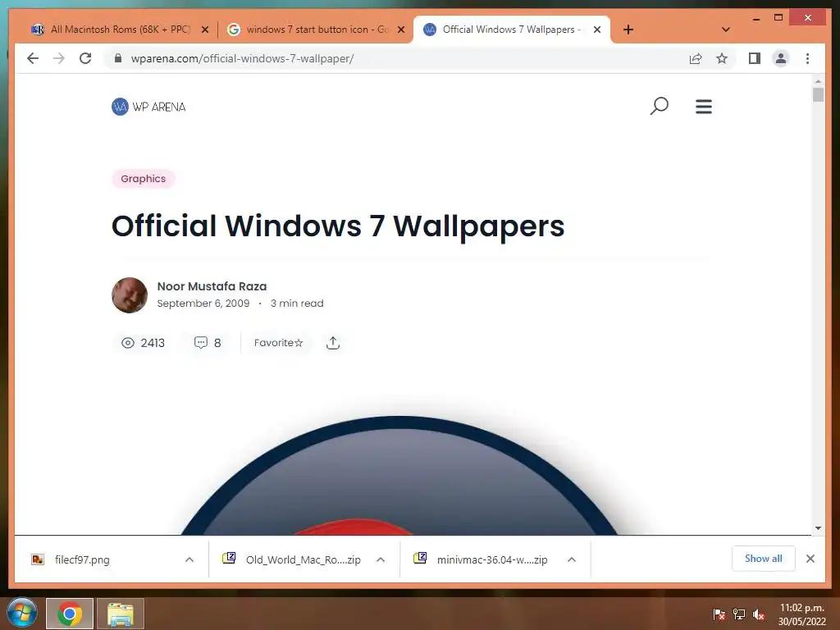This screenshot has height=630, width=840.
Task: Click the 2413 views eye counter
Action: [x=143, y=343]
